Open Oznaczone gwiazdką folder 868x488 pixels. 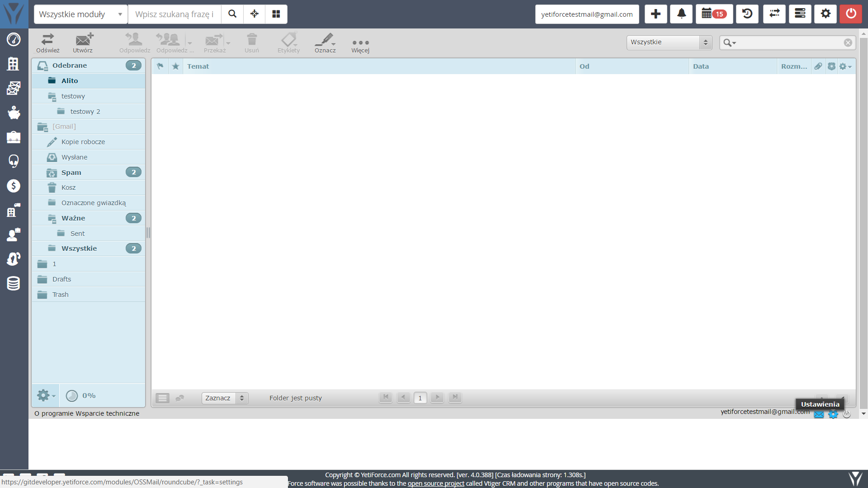pos(89,203)
